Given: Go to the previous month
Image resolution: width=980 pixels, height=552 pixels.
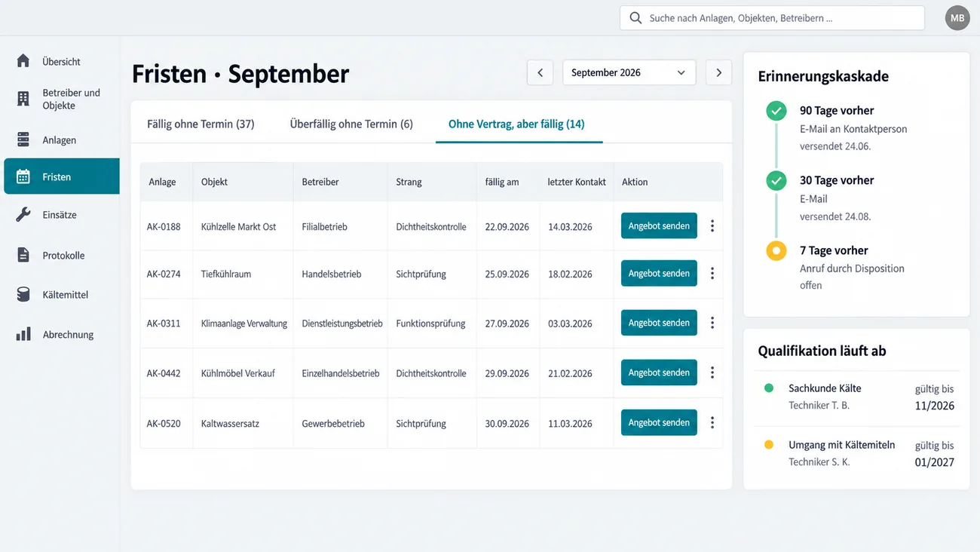Looking at the screenshot, I should 540,72.
